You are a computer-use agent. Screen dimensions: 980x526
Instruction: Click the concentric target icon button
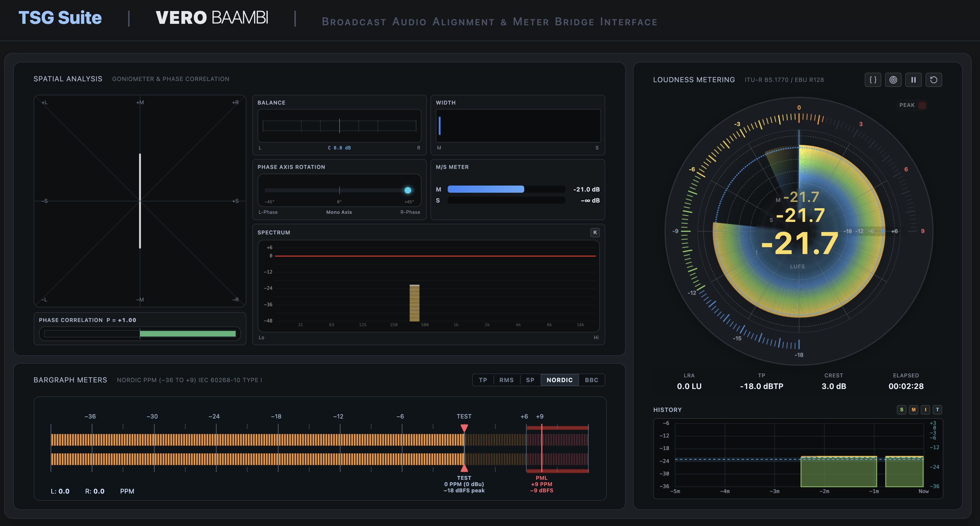coord(893,80)
